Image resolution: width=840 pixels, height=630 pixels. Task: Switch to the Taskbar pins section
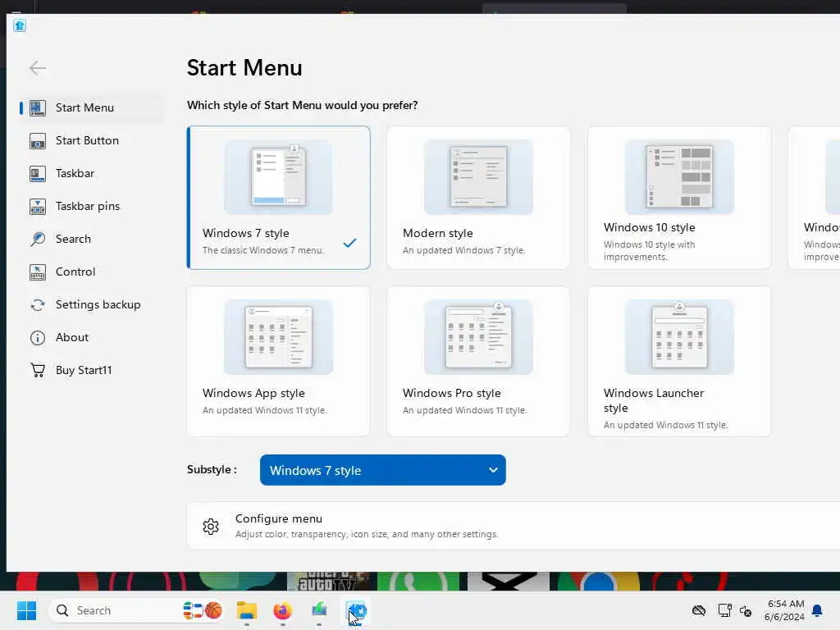(91, 206)
